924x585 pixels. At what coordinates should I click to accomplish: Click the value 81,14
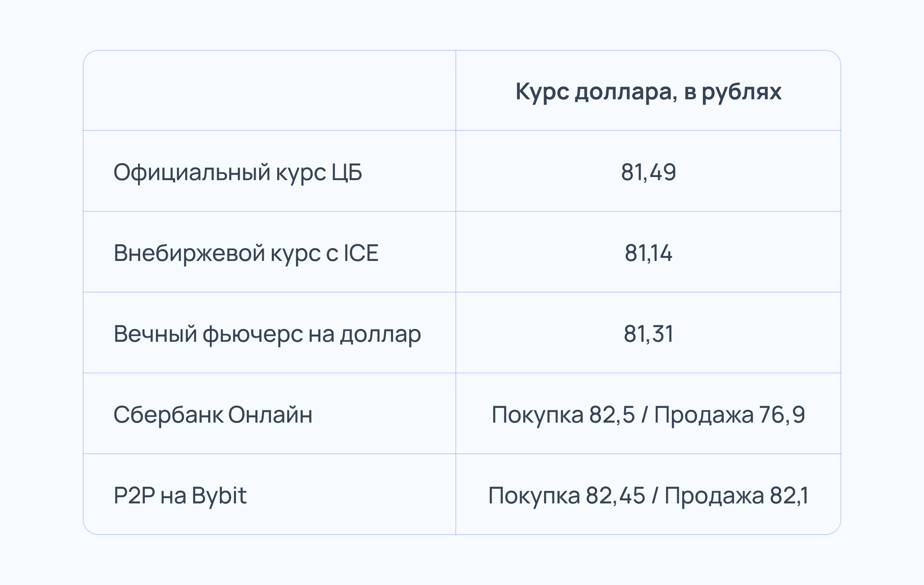(648, 253)
